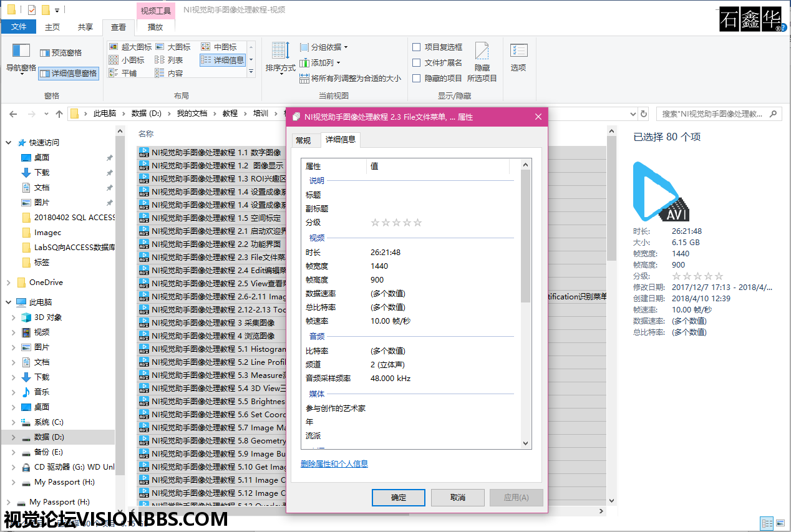Switch to the 共享 ribbon tab
Image resolution: width=791 pixels, height=532 pixels.
tap(85, 27)
